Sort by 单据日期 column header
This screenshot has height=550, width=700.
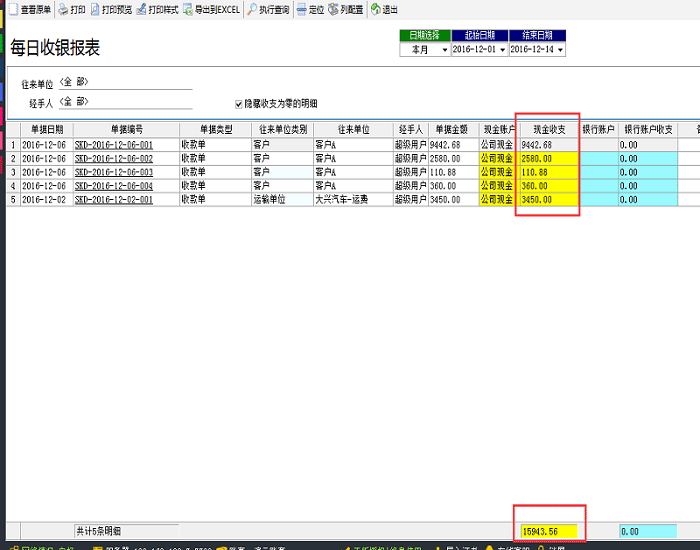46,130
